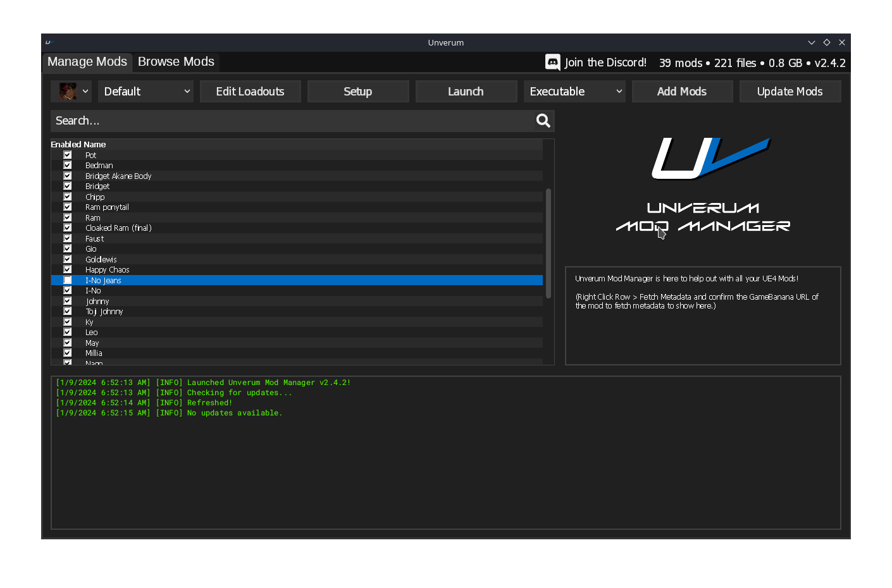The width and height of the screenshot is (892, 588).
Task: Click the mod list scrollbar thumb
Action: (x=548, y=243)
